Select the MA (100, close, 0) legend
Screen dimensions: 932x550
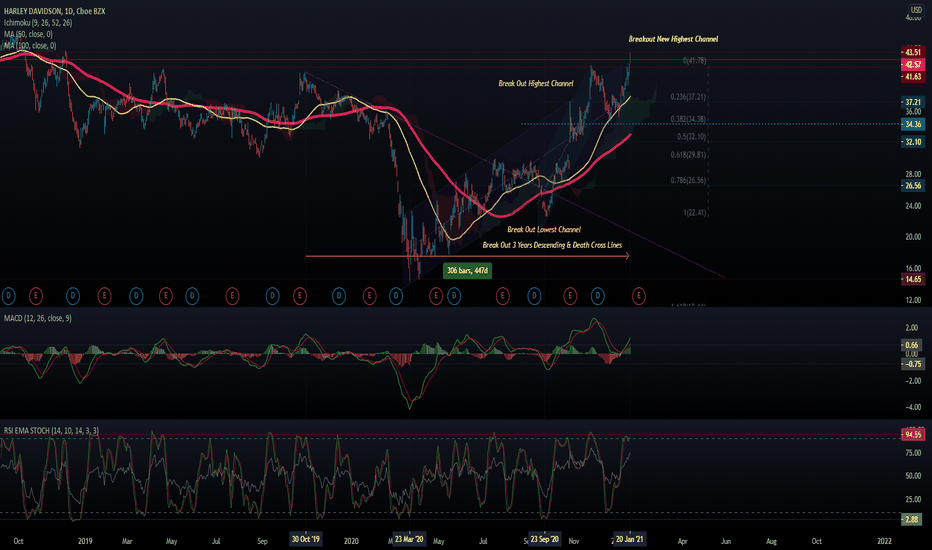point(30,45)
